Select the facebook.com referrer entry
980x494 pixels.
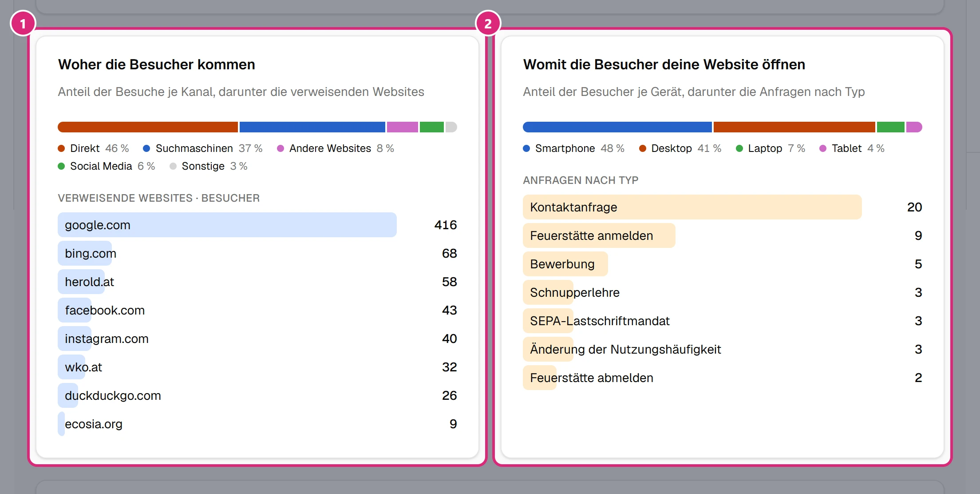(257, 310)
